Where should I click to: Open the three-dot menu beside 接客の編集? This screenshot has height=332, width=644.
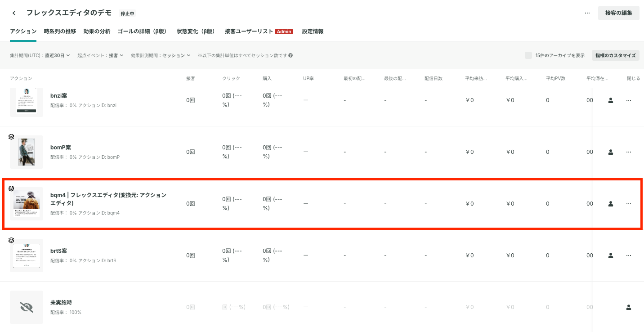[x=587, y=13]
